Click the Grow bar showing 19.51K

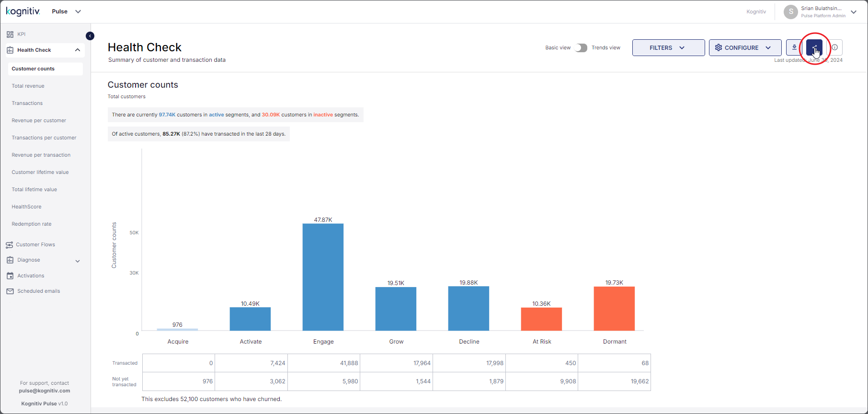[396, 309]
